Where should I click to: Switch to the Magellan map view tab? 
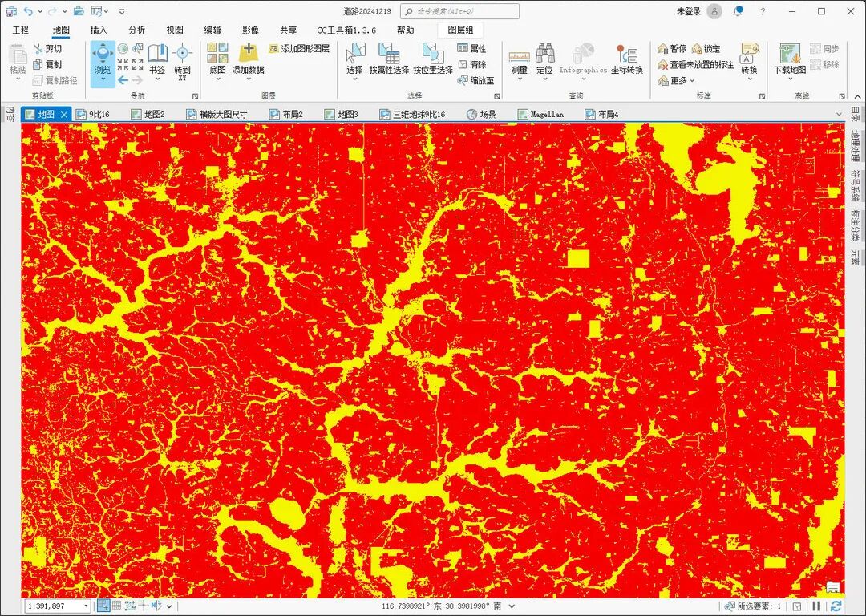pos(540,115)
